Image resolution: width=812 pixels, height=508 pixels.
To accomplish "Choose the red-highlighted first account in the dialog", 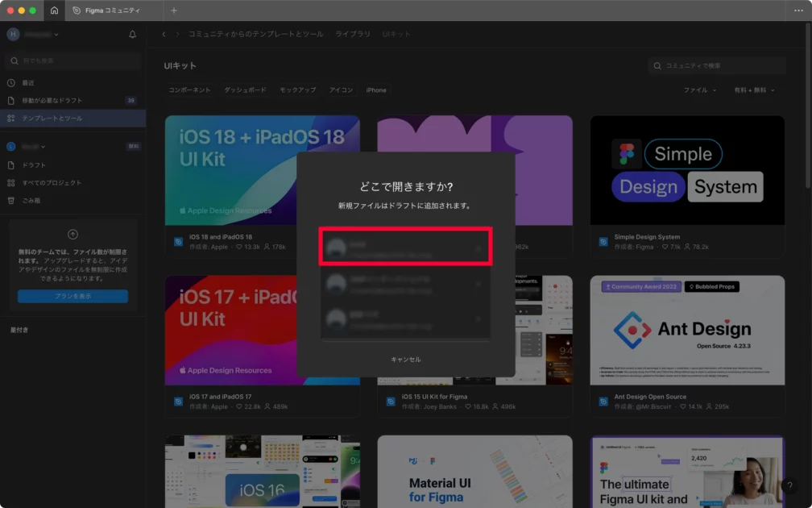I will (405, 247).
